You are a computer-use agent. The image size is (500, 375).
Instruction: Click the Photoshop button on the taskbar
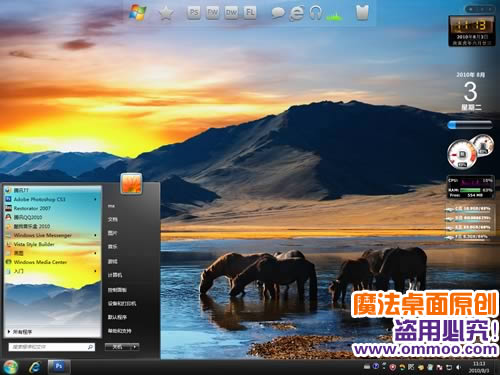coord(59,366)
